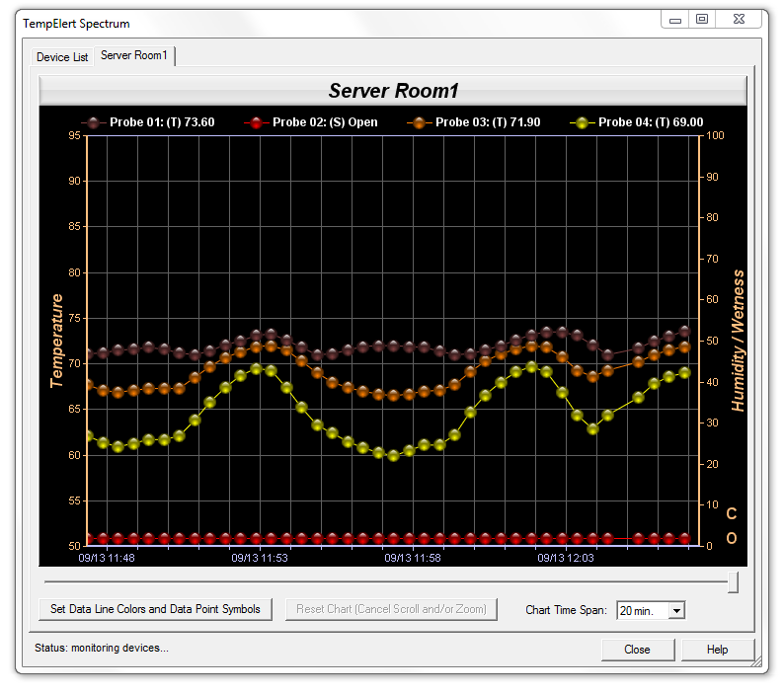Click the Server Room1 chart title
This screenshot has width=784, height=693.
pyautogui.click(x=393, y=91)
